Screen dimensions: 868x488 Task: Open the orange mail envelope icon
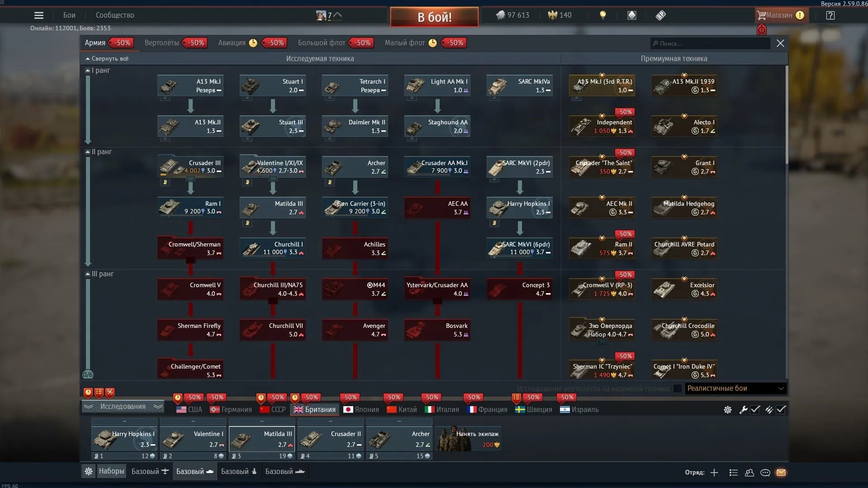coord(781,473)
